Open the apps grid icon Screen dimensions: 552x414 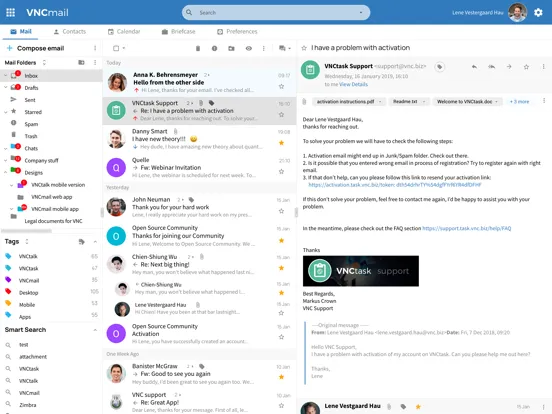tap(11, 13)
